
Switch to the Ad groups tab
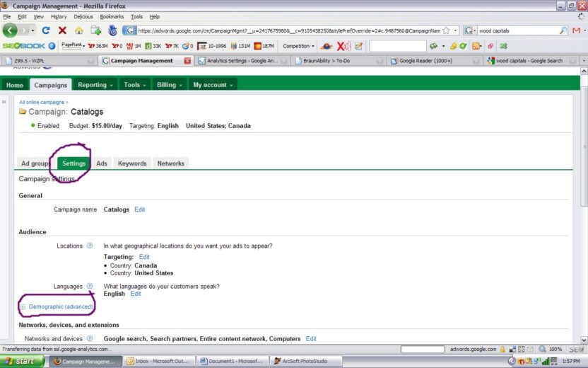coord(35,163)
